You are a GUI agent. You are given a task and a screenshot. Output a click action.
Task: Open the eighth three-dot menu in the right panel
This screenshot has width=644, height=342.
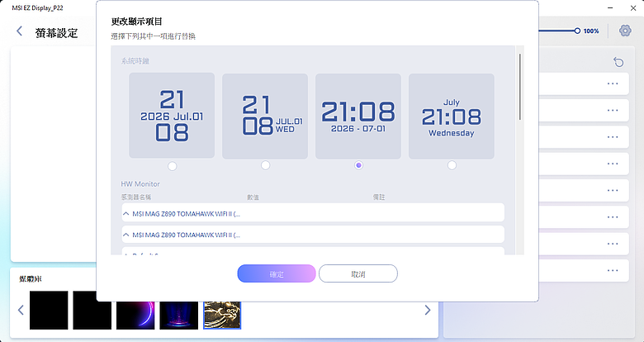pyautogui.click(x=613, y=271)
